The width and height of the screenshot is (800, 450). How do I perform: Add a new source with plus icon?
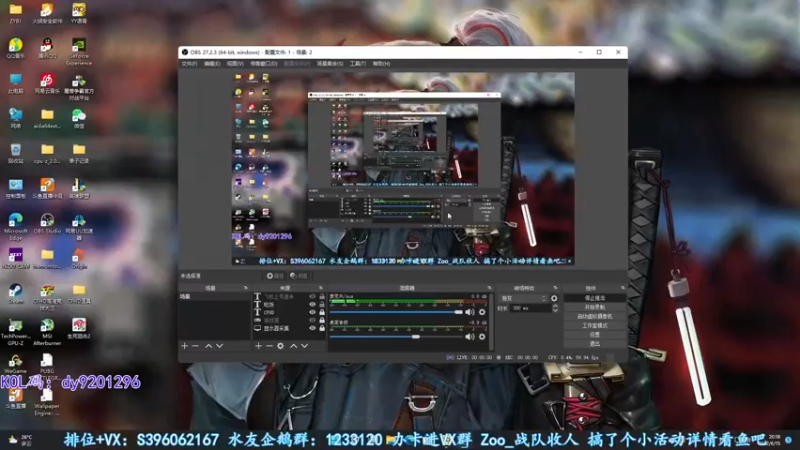258,346
